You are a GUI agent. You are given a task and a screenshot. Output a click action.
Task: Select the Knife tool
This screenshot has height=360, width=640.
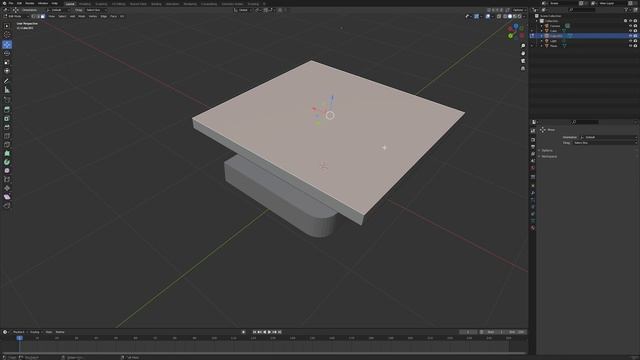(7, 145)
